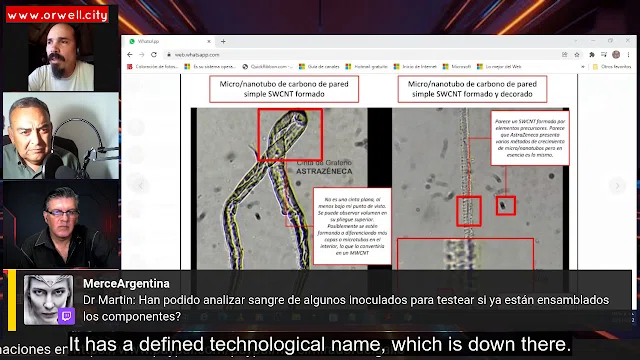Open the tab search chevron in title bar
The height and width of the screenshot is (360, 640).
tap(576, 41)
